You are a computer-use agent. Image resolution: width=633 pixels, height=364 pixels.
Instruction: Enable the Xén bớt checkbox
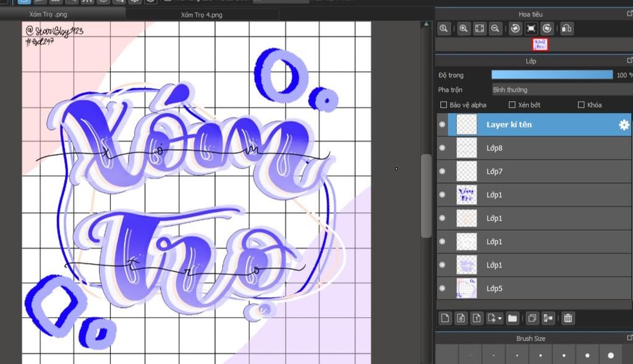coord(512,105)
